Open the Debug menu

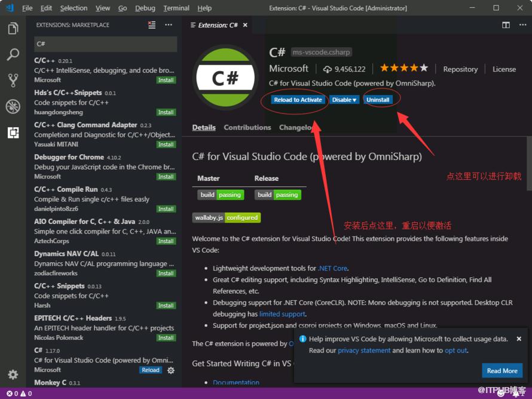tap(145, 8)
